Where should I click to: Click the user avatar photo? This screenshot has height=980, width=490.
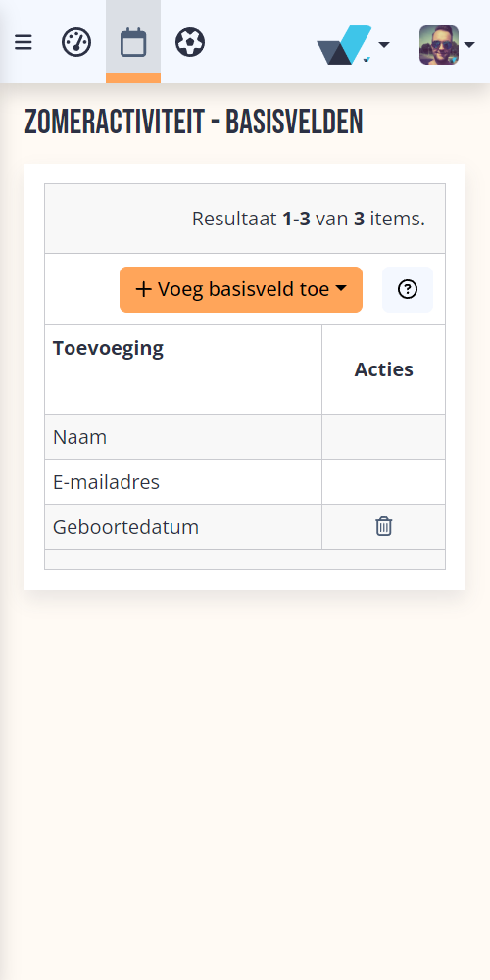point(439,44)
